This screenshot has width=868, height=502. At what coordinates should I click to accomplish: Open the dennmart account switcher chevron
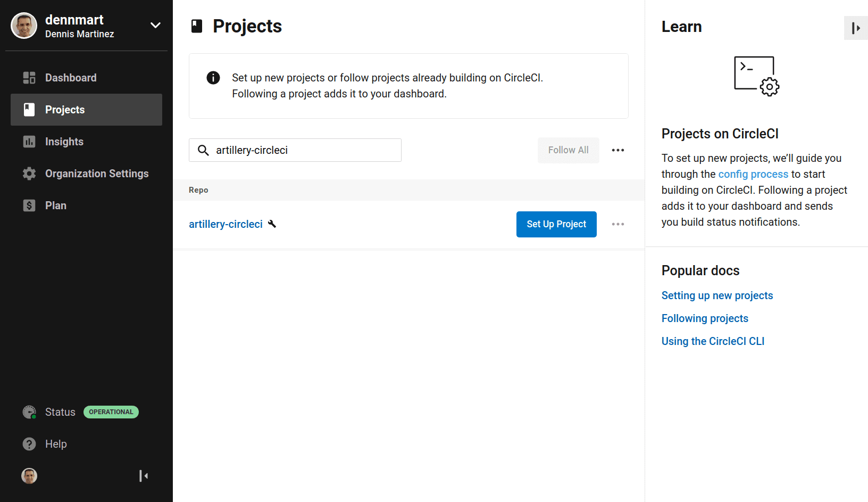(155, 25)
